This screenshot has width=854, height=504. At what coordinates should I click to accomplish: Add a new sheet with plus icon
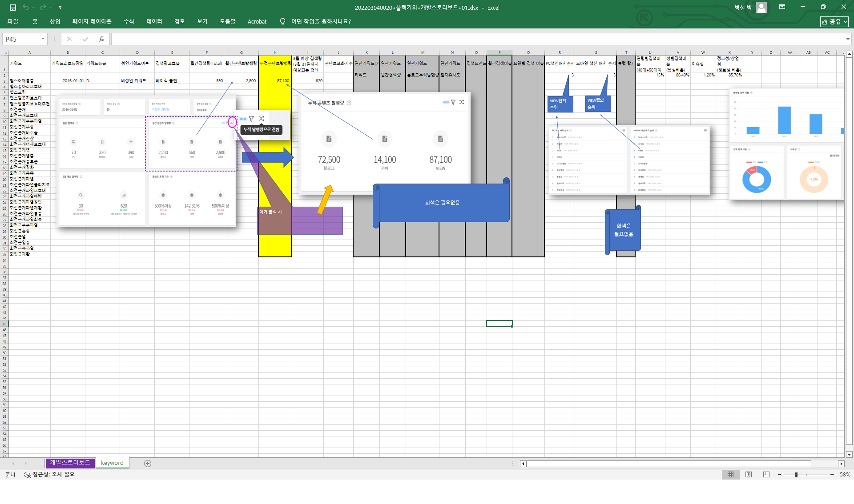(148, 464)
